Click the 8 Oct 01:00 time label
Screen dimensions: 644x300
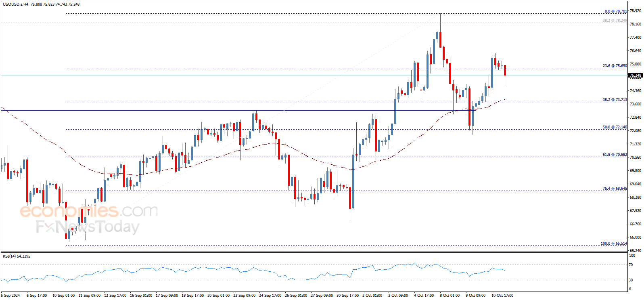450,296
